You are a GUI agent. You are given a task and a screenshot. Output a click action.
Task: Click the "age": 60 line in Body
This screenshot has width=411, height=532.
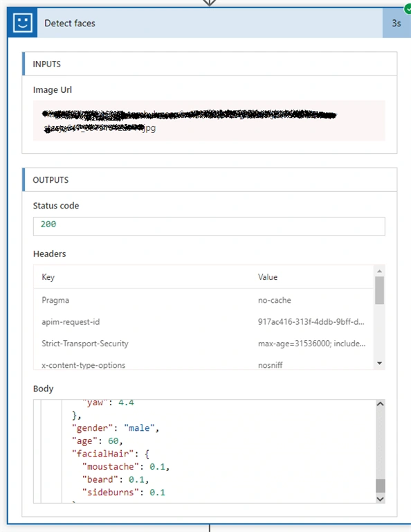click(97, 441)
